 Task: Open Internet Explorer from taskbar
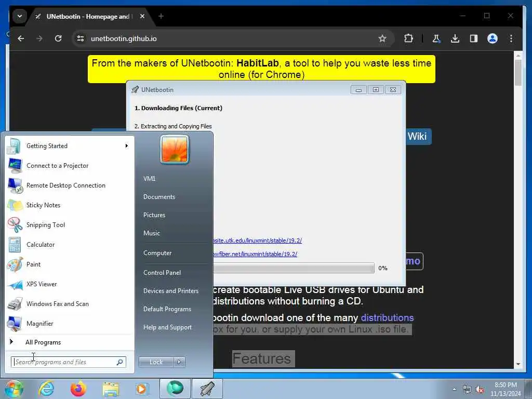point(46,389)
